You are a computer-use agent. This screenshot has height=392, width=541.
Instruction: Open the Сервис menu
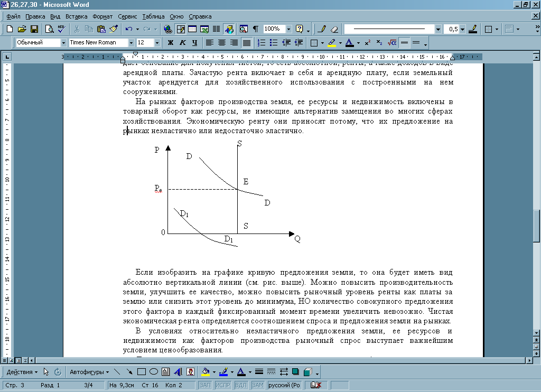[127, 16]
